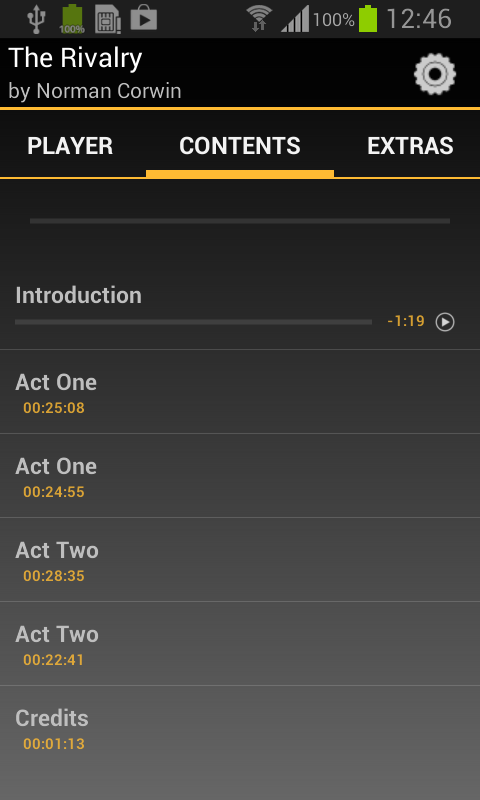
Task: Open settings with the gear icon
Action: click(435, 74)
